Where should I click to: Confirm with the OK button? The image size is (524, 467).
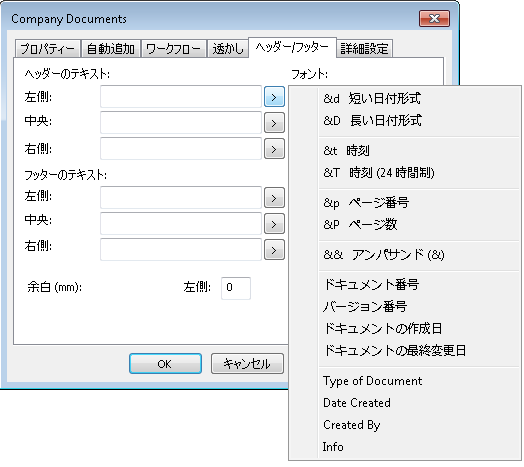pyautogui.click(x=165, y=364)
